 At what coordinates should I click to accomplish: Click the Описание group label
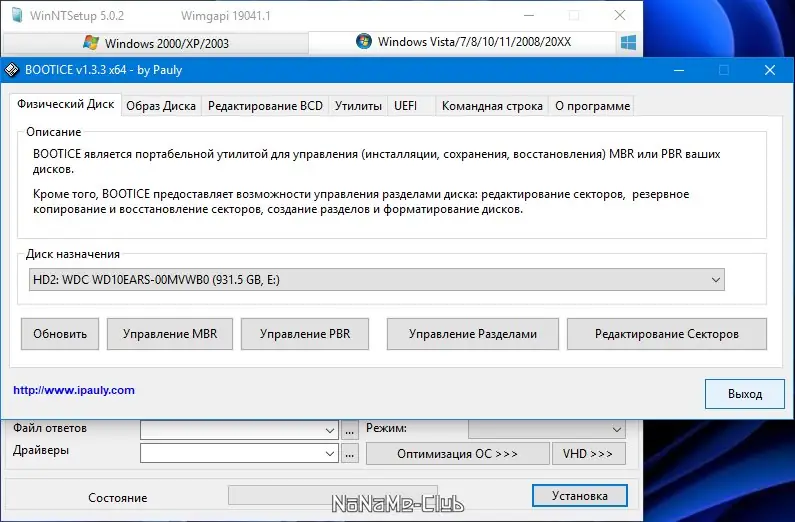54,132
